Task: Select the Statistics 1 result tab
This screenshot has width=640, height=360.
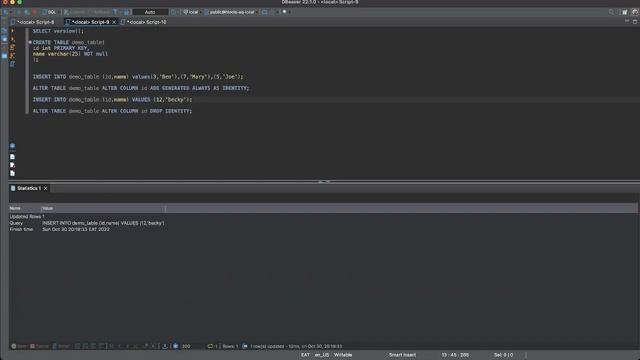Action: (x=29, y=188)
